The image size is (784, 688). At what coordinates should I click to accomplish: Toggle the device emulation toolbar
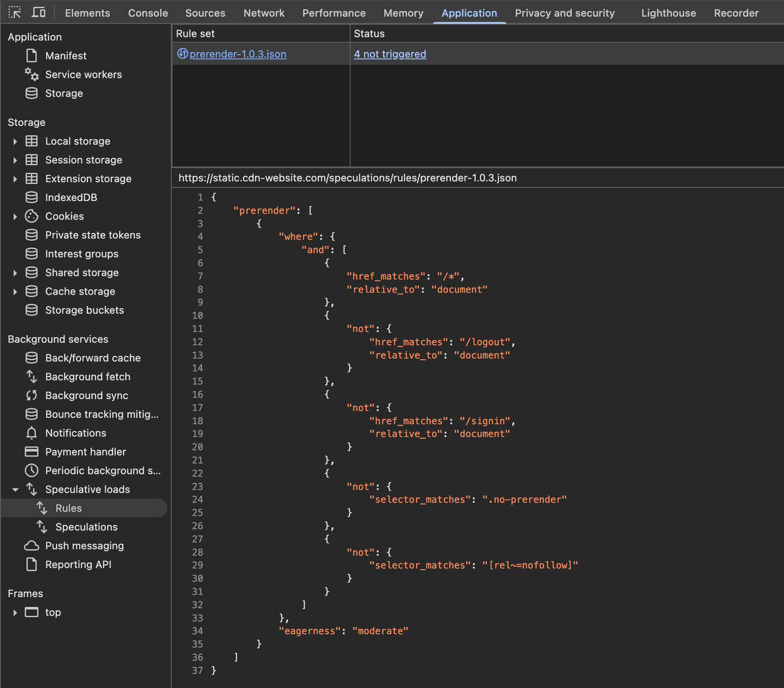click(38, 12)
